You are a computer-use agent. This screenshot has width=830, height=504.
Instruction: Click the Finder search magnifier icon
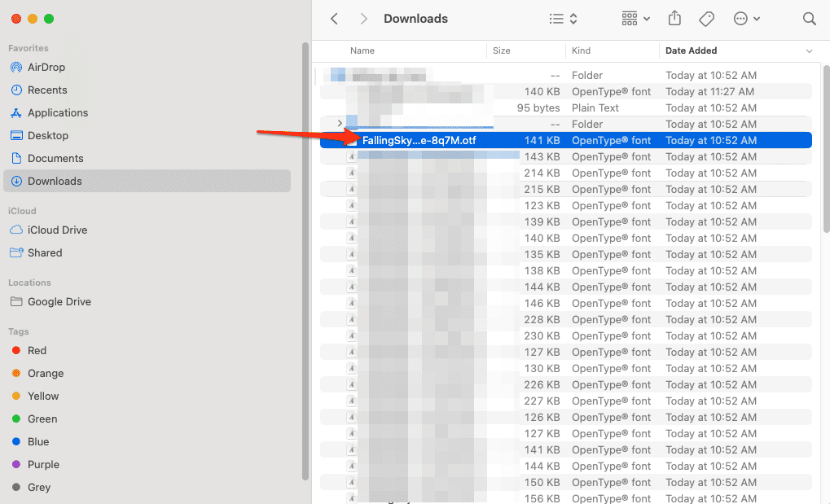tap(809, 19)
